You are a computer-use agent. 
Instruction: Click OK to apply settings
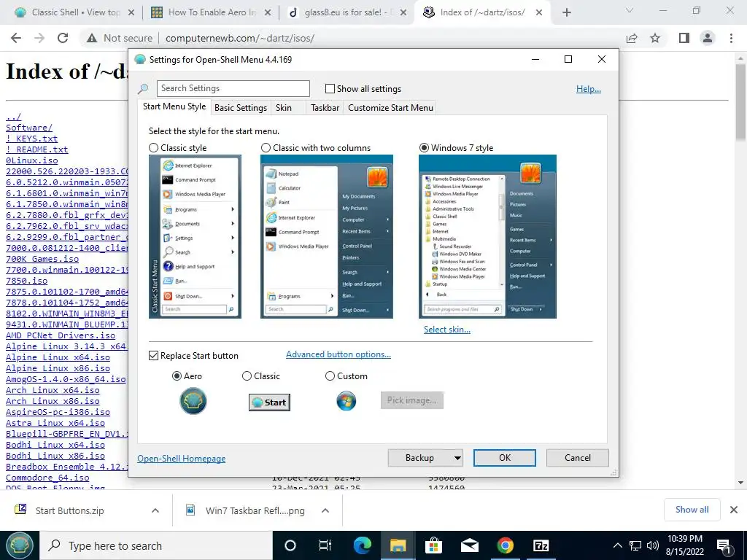(x=505, y=458)
